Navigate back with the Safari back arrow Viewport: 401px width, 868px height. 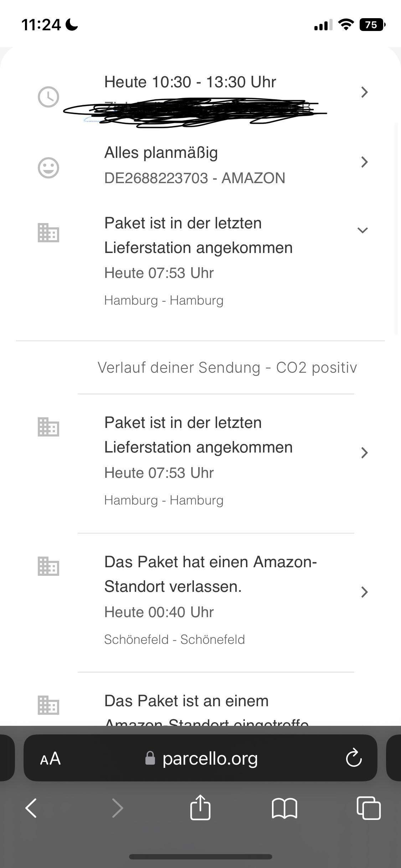tap(31, 808)
